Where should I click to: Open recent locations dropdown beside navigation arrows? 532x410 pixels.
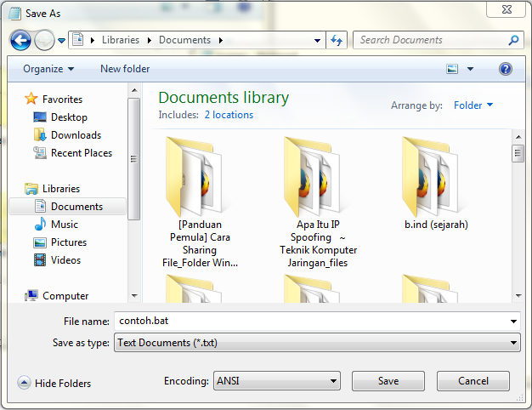[x=61, y=41]
